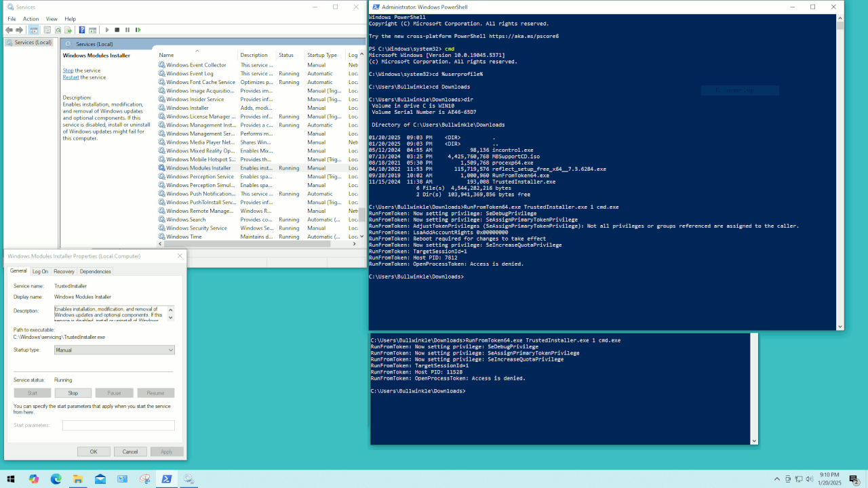The image size is (868, 488).
Task: Launch Microsoft Edge from the taskbar
Action: pyautogui.click(x=56, y=479)
